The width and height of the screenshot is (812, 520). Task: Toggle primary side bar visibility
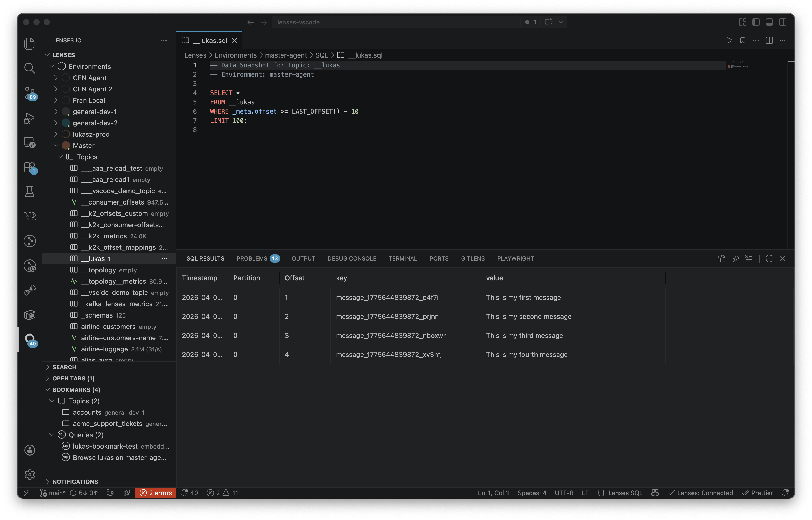pos(756,22)
